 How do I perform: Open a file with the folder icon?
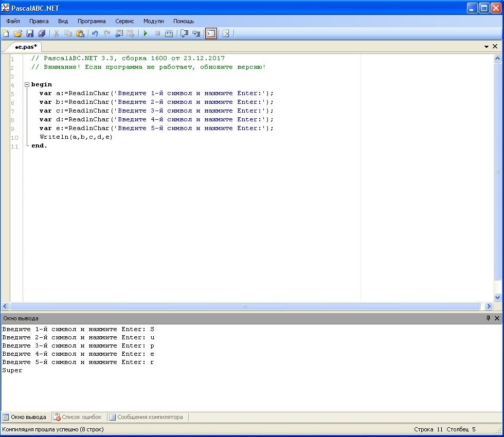tap(18, 33)
